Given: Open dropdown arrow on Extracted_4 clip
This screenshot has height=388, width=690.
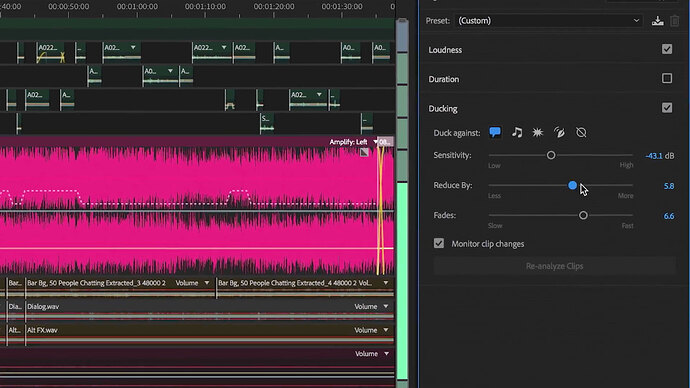Looking at the screenshot, I should pyautogui.click(x=386, y=283).
